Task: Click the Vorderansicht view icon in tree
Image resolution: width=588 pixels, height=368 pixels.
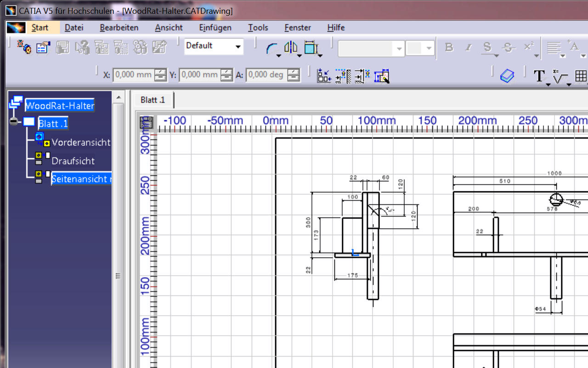Action: (x=42, y=140)
